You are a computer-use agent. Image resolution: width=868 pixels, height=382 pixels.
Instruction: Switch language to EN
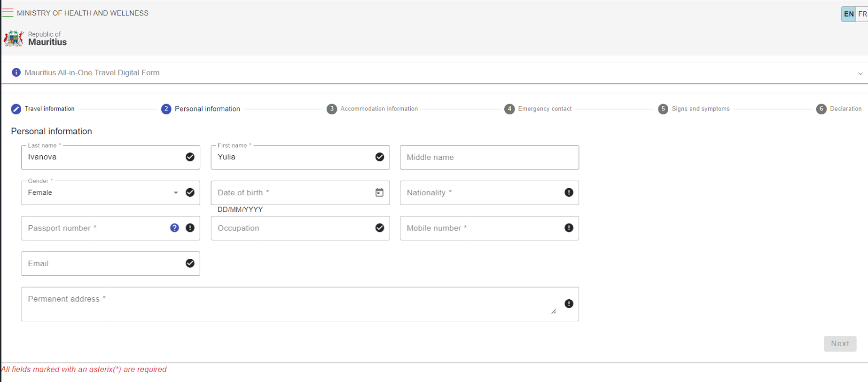[x=848, y=14]
